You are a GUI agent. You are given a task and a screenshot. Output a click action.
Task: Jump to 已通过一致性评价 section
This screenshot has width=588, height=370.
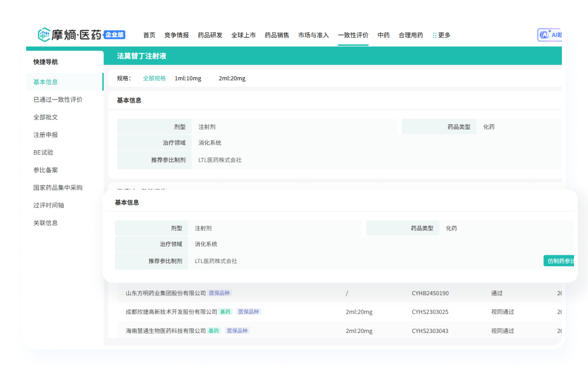[58, 100]
